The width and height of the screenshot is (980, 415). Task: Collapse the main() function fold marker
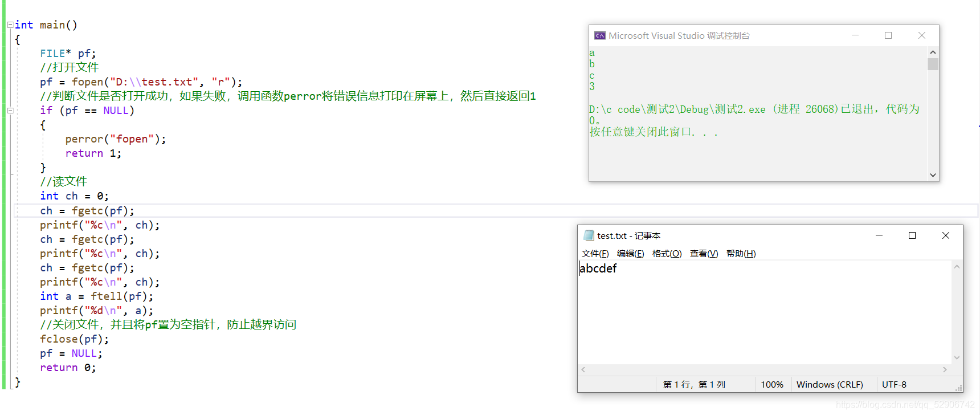click(10, 25)
